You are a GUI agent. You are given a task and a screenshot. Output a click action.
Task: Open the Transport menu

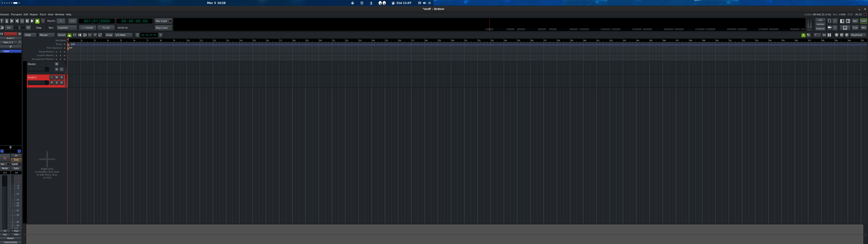16,15
